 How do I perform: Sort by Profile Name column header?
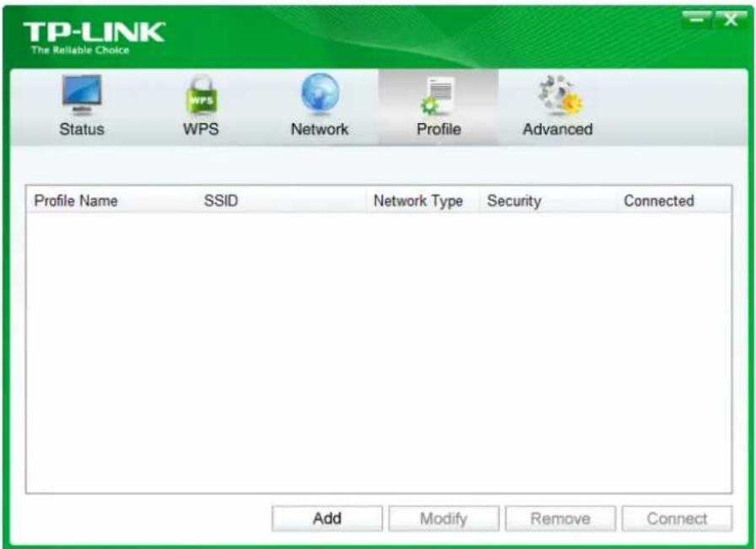[x=113, y=201]
